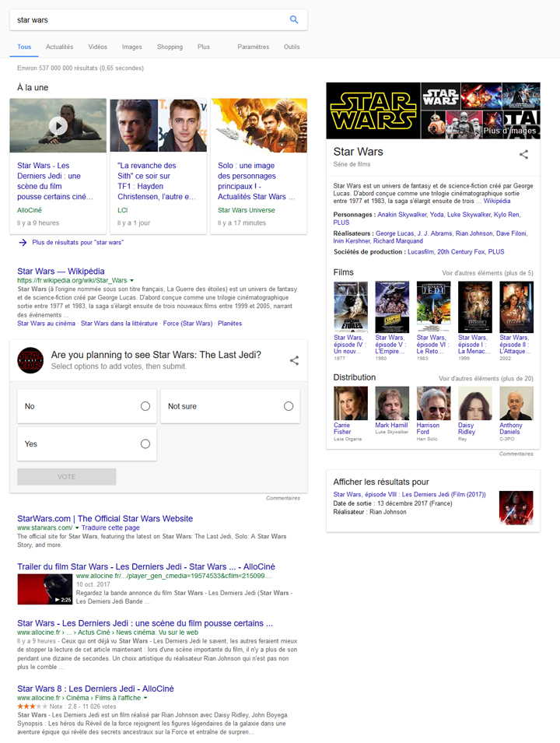
Task: Open the Trailer du film Star Wars AlloCiné result
Action: click(x=146, y=566)
